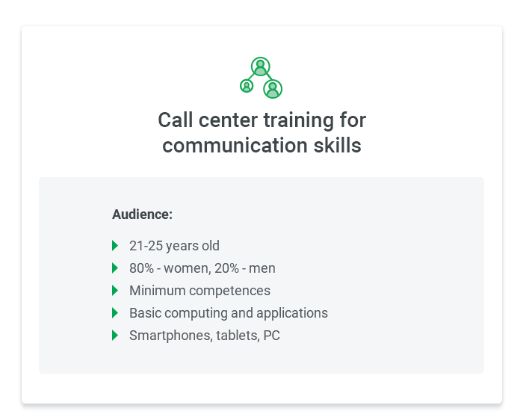
Task: Click the small bottom-left person circle icon
Action: [x=247, y=86]
